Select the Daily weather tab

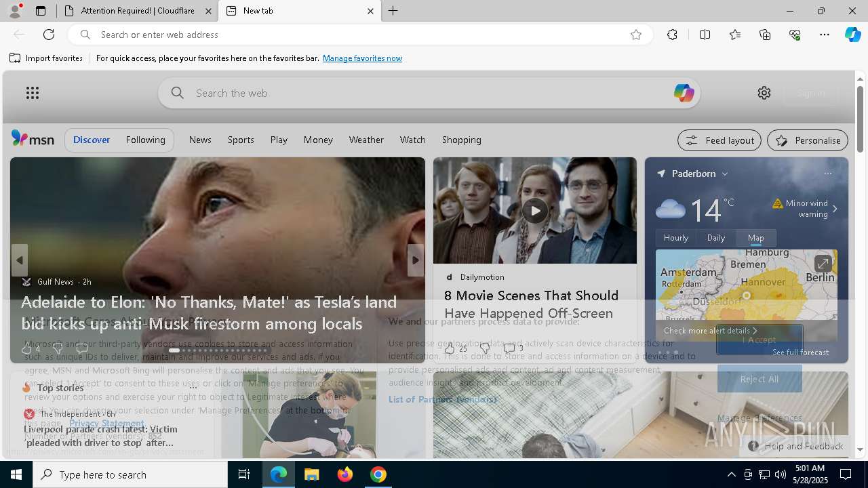pos(716,238)
